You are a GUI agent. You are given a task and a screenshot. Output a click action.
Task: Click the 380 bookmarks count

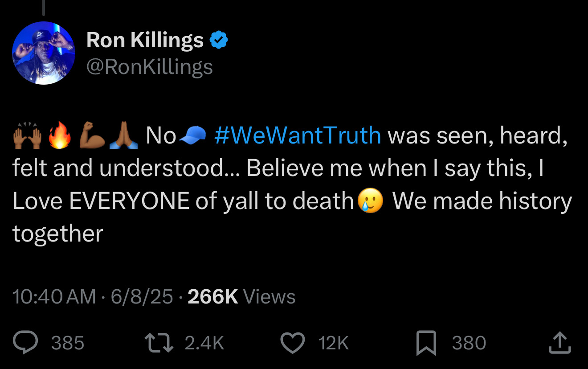point(469,343)
